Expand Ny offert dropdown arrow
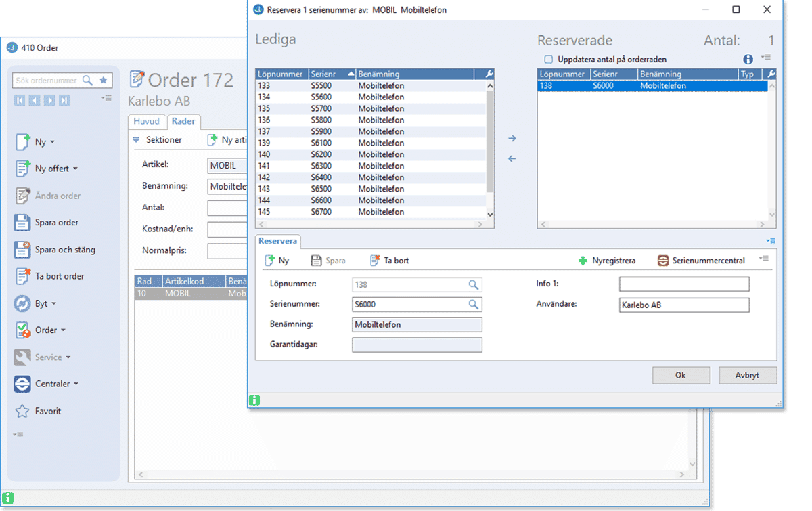 click(75, 169)
